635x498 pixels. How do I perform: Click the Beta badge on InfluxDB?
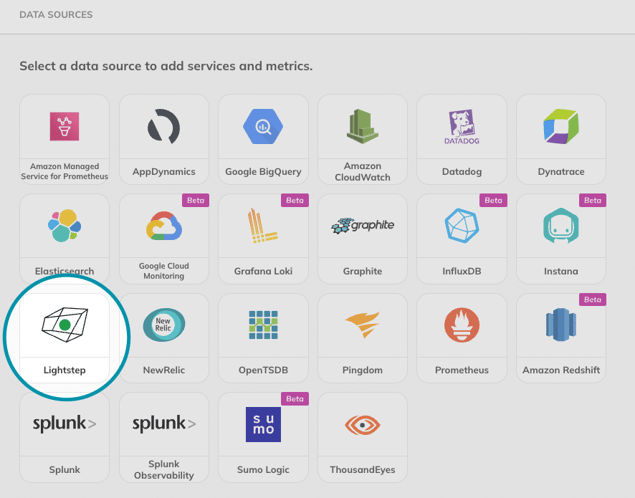[x=493, y=200]
